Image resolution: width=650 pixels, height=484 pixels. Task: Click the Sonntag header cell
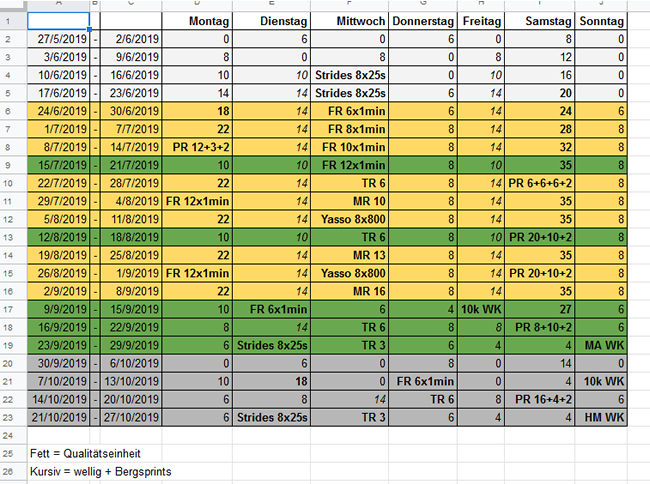pos(604,20)
